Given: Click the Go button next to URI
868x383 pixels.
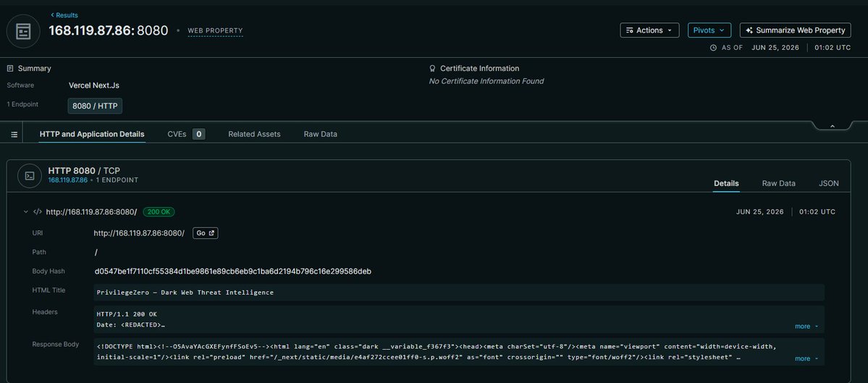Looking at the screenshot, I should click(x=206, y=233).
